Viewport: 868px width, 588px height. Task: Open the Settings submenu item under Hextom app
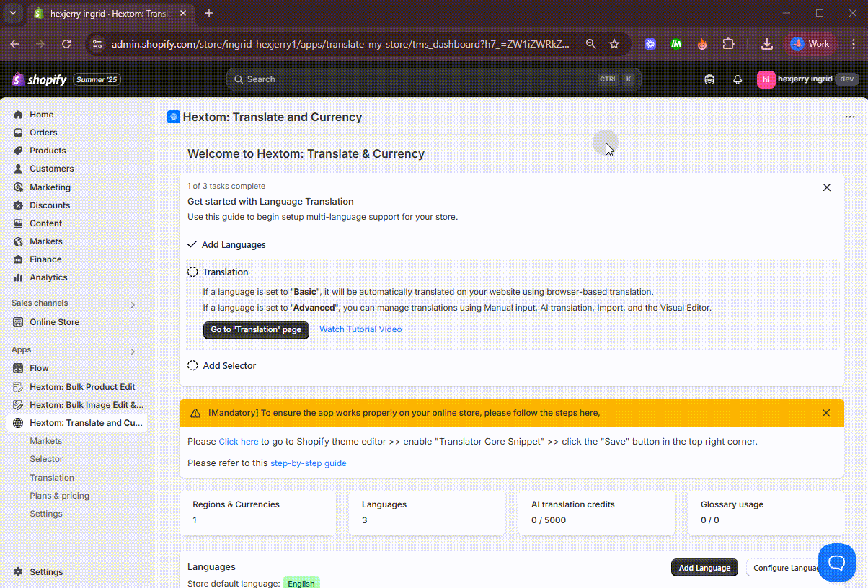coord(46,514)
